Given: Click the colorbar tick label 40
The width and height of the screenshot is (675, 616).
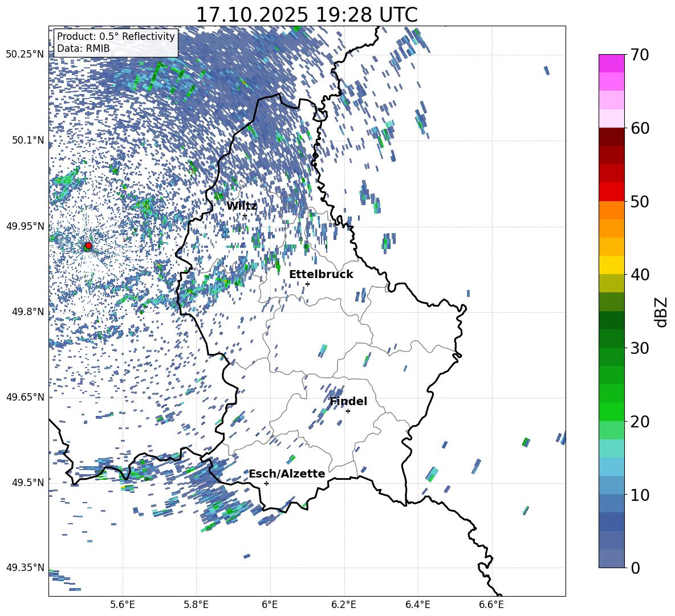Looking at the screenshot, I should point(640,275).
